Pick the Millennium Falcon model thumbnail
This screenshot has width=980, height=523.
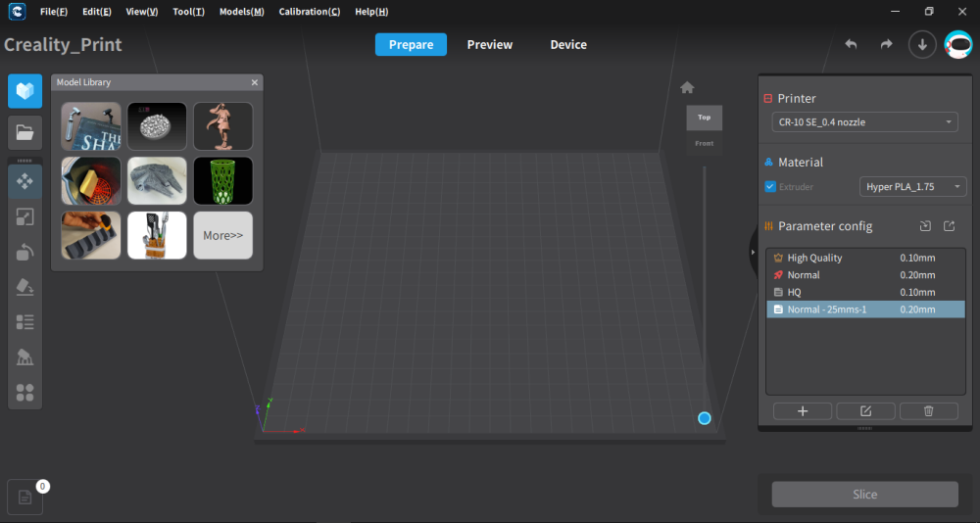(157, 181)
